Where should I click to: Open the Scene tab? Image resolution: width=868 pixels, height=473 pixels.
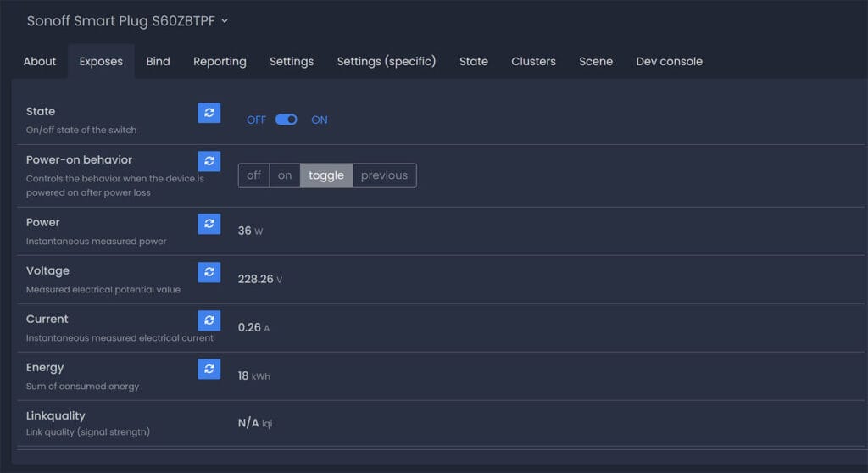click(x=596, y=62)
